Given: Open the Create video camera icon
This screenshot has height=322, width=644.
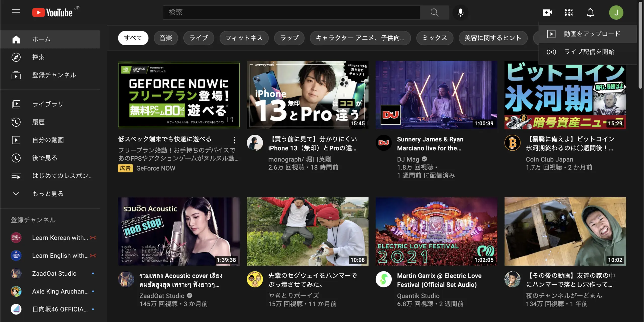Looking at the screenshot, I should (547, 12).
